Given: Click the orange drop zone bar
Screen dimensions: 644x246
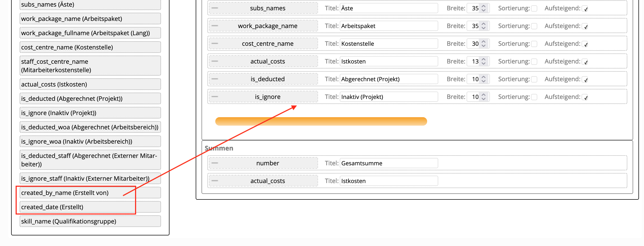Looking at the screenshot, I should (x=321, y=121).
